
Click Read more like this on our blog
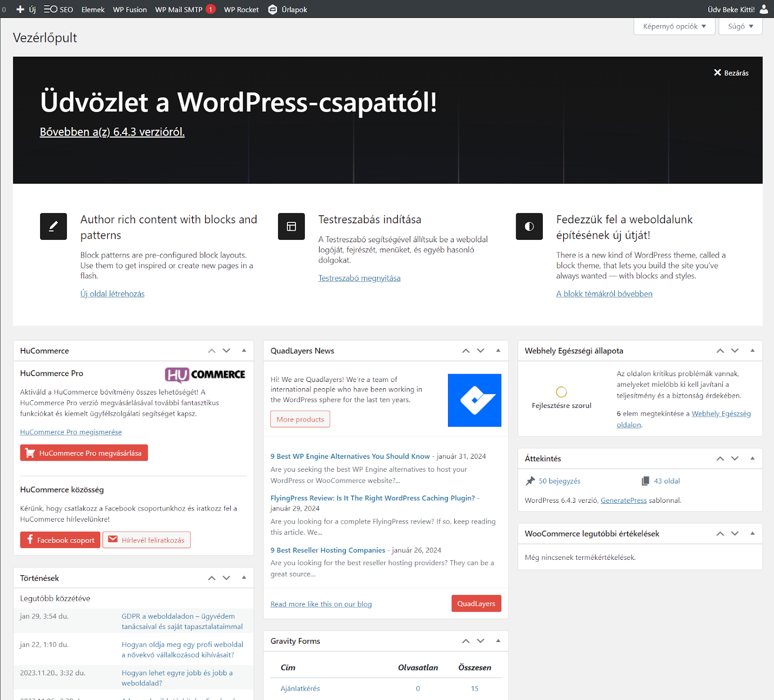point(321,604)
